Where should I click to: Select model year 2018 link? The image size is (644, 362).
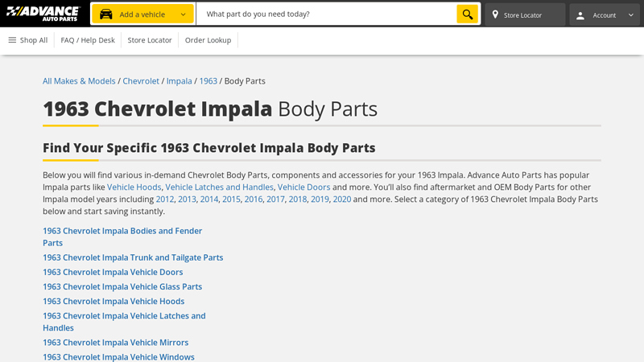(298, 200)
